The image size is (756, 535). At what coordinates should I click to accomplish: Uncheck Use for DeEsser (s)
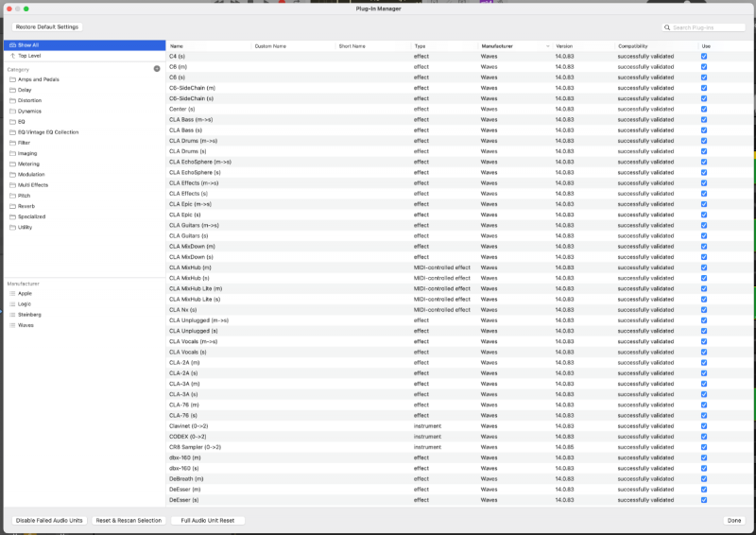tap(704, 500)
